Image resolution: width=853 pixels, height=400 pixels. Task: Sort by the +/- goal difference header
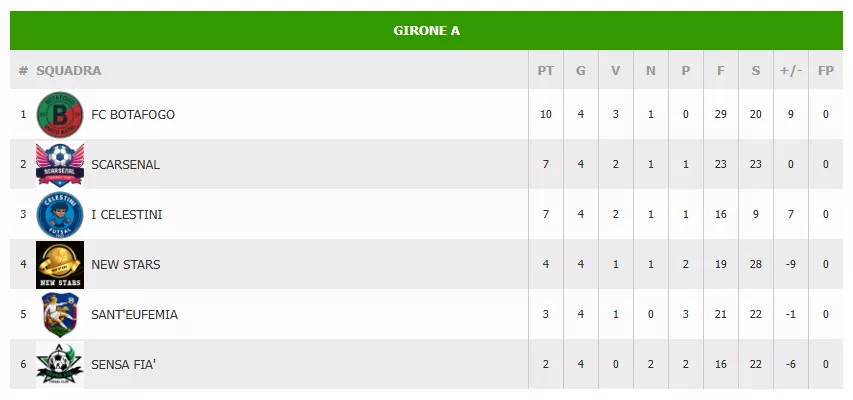[790, 71]
